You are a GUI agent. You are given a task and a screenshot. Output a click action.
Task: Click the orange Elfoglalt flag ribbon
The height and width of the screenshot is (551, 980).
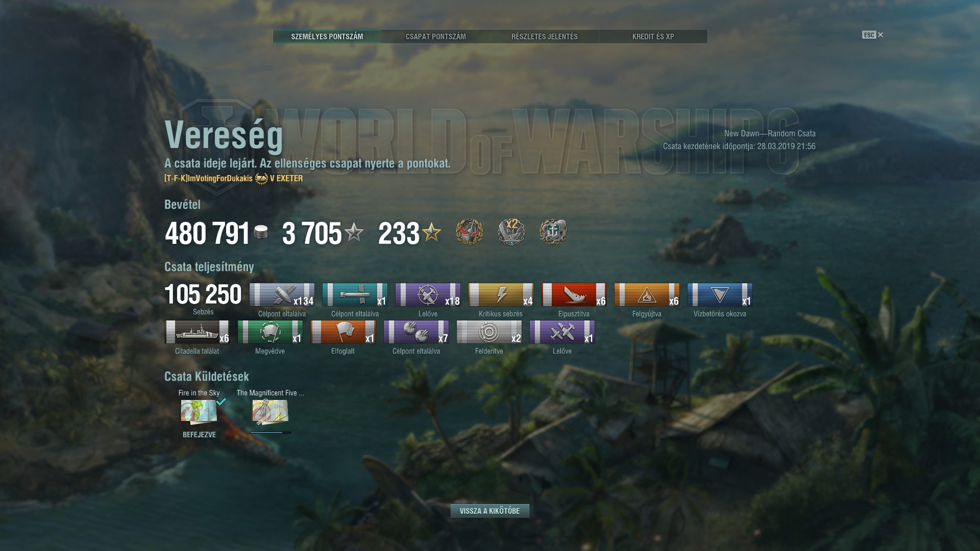pyautogui.click(x=343, y=332)
